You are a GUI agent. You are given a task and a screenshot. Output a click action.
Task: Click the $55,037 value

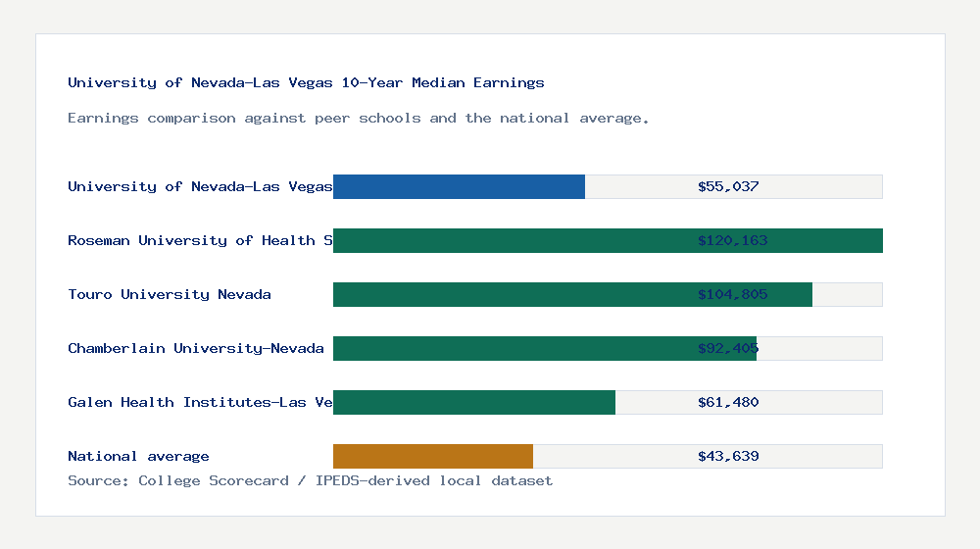[728, 186]
